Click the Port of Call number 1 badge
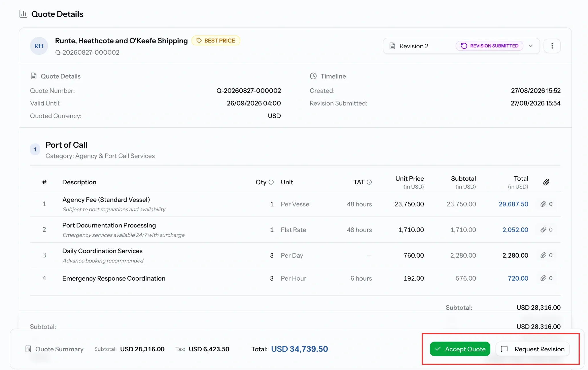588x370 pixels. point(35,149)
